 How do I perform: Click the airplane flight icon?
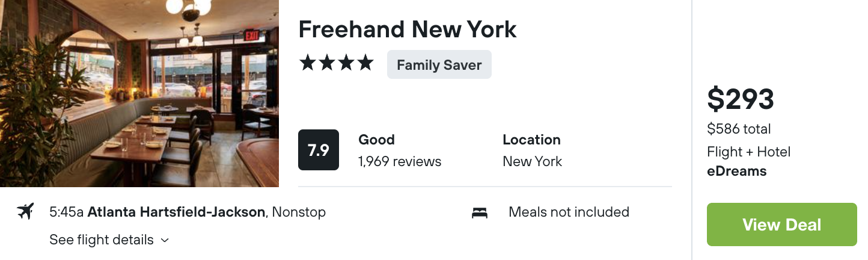coord(25,212)
